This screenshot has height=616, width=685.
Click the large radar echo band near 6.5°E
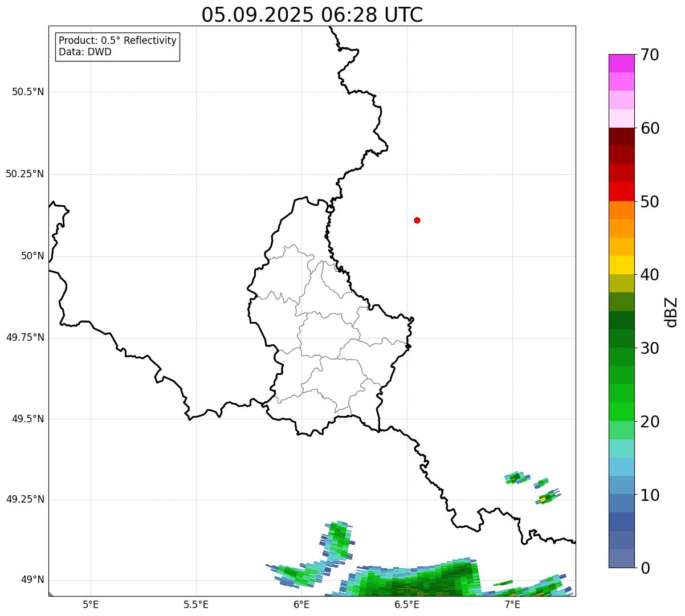click(x=411, y=579)
